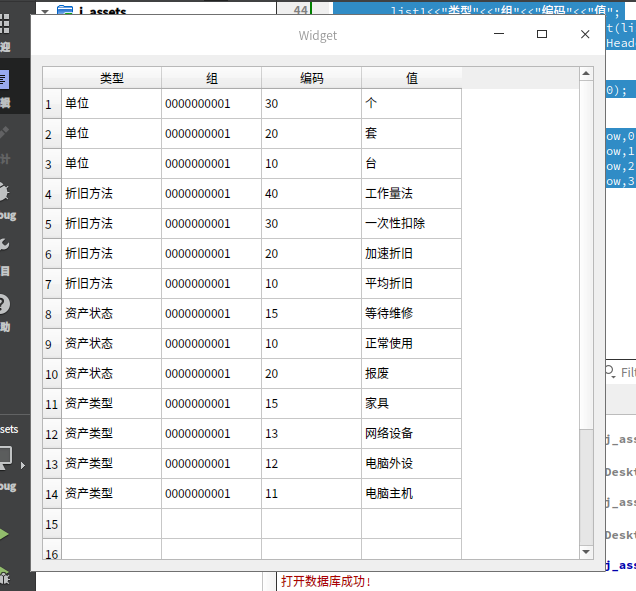Click the 网络设备 value cell
This screenshot has width=636, height=591.
[x=411, y=434]
